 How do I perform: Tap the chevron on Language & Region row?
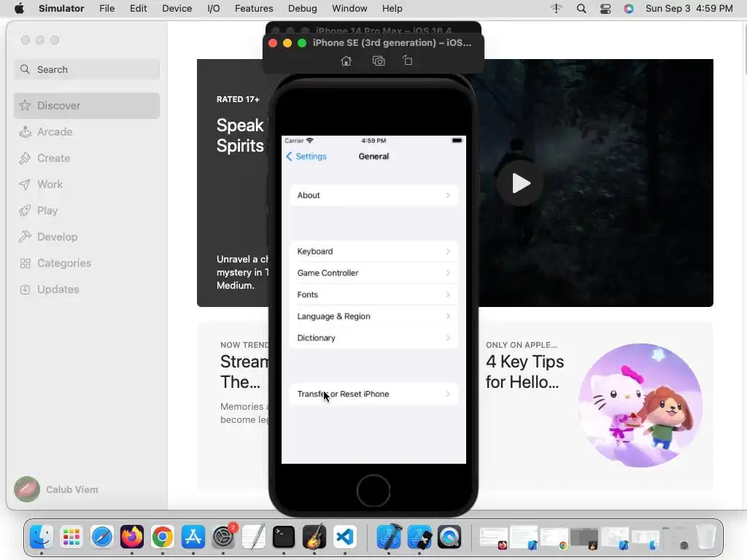[x=448, y=316]
